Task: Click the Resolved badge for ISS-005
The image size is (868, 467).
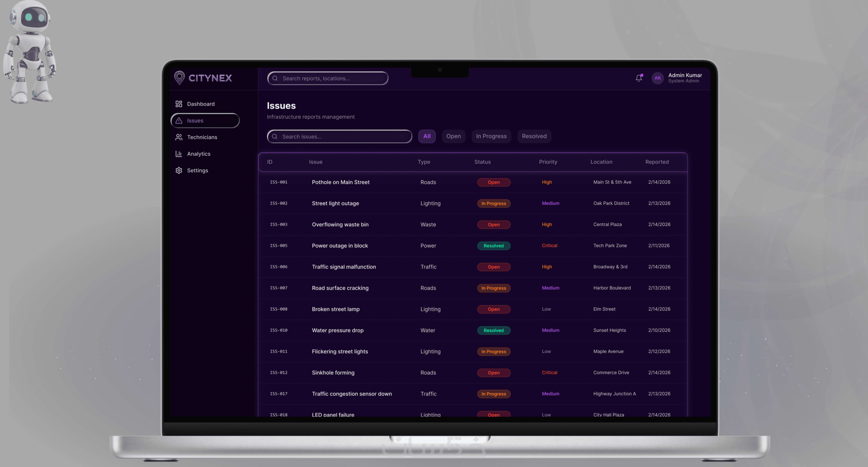Action: [493, 246]
